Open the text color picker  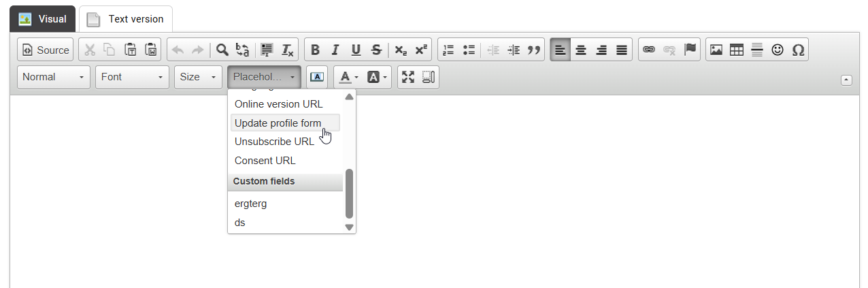348,77
